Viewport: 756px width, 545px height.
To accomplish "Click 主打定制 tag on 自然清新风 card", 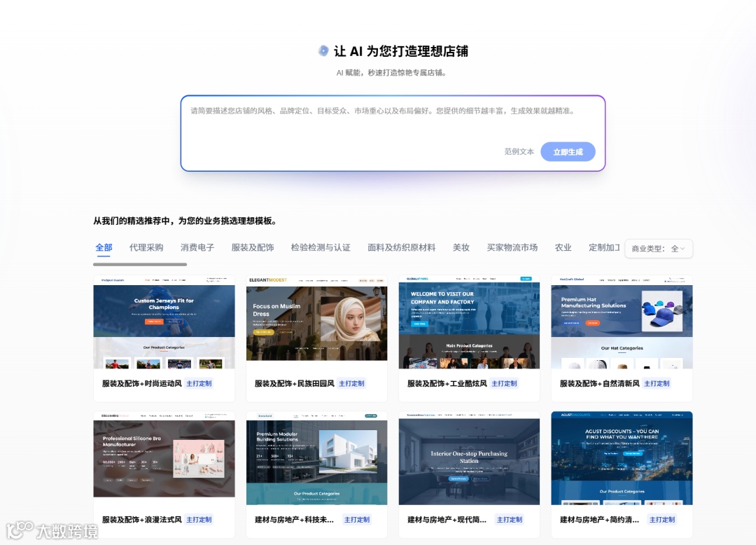I will [657, 383].
